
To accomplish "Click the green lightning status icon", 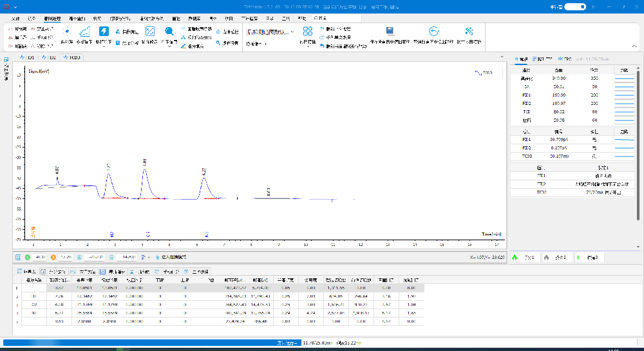I will [578, 258].
